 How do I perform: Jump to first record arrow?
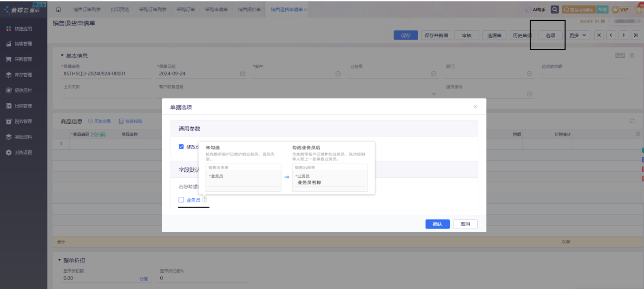[599, 35]
